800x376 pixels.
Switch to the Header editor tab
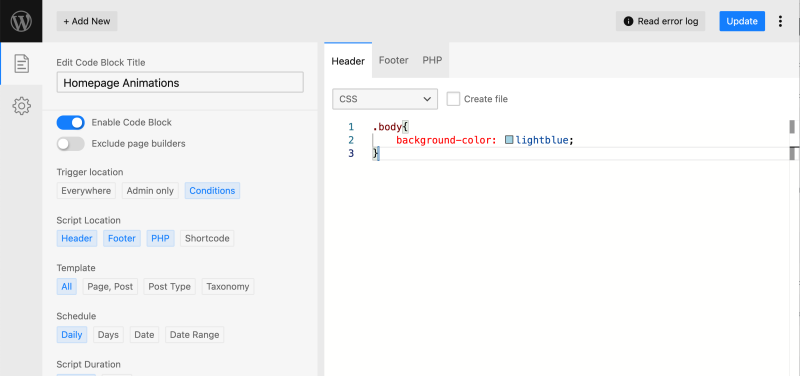point(348,61)
